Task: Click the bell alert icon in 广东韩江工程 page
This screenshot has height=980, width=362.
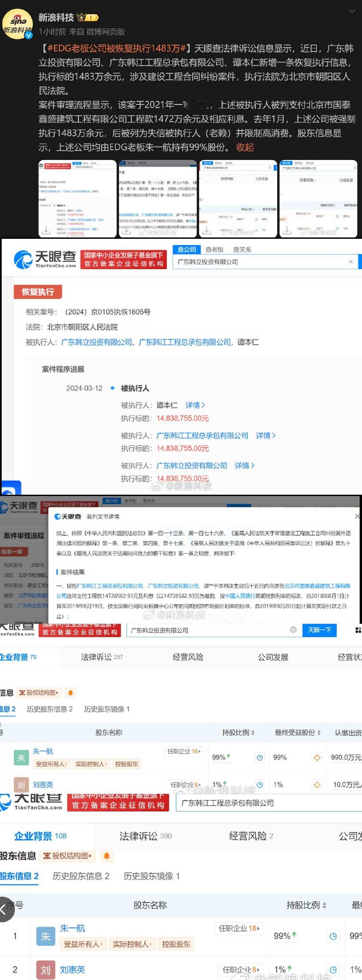Action: (107, 856)
